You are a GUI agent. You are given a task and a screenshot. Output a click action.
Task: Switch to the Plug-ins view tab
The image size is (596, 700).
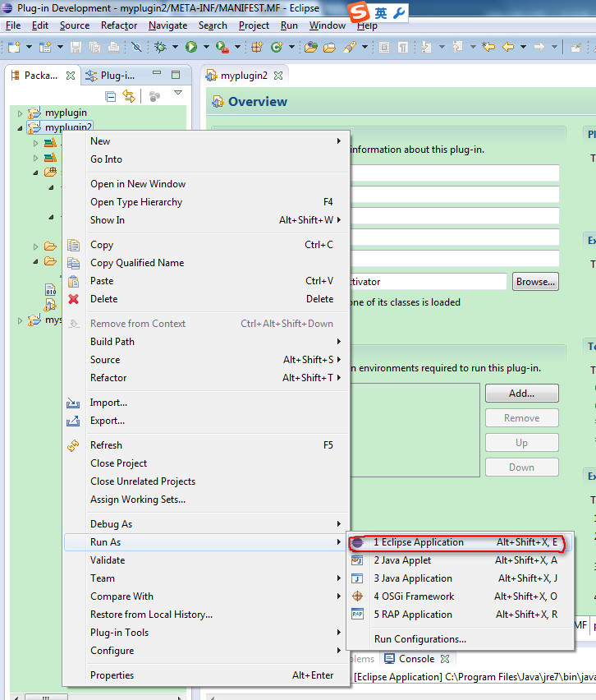pos(111,76)
